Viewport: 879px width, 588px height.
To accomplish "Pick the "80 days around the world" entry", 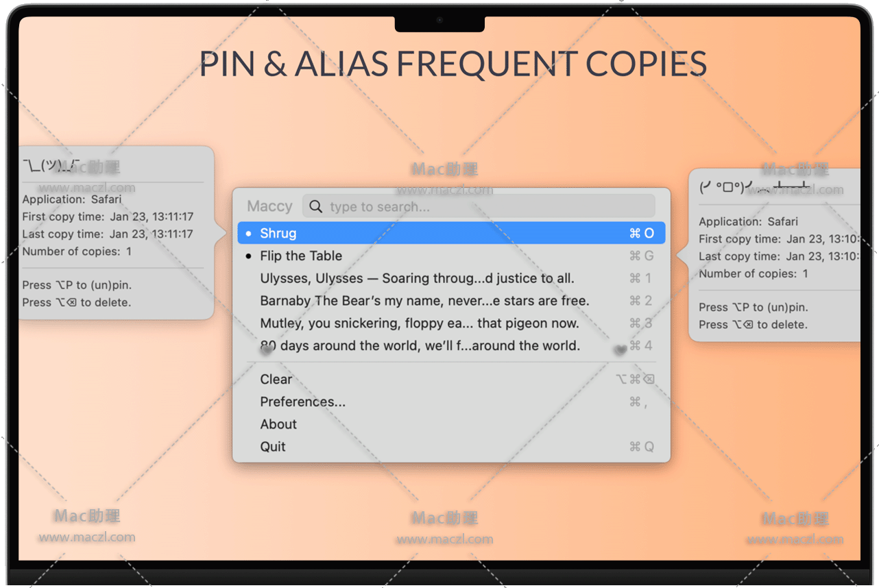I will point(451,345).
